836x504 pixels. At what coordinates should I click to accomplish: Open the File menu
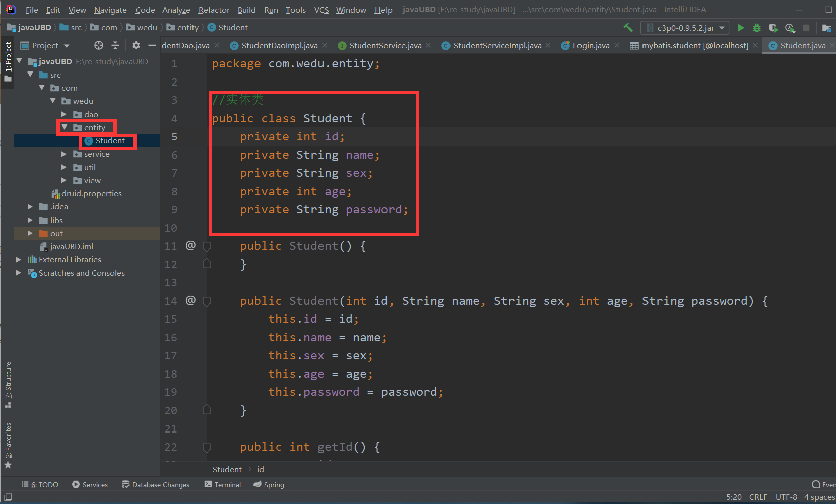click(x=32, y=10)
